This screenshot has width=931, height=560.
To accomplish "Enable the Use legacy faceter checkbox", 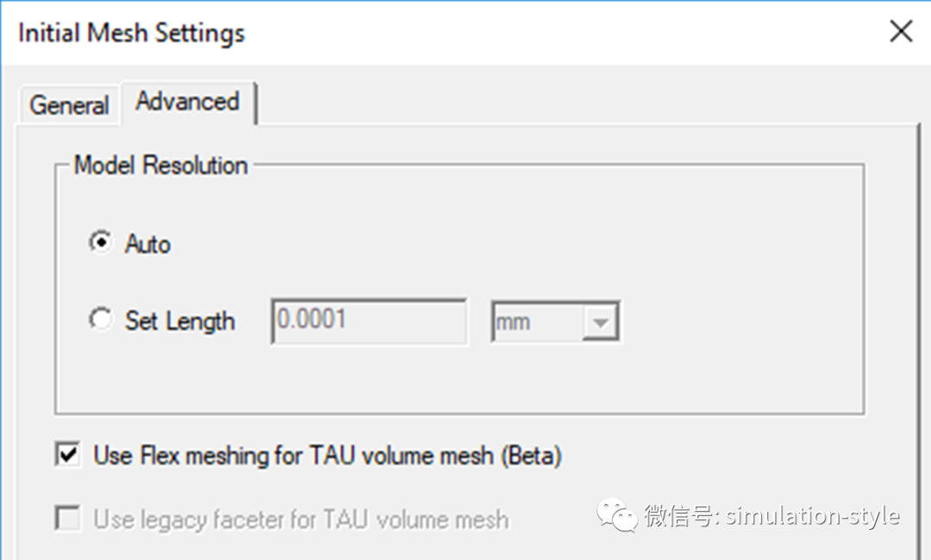I will pyautogui.click(x=68, y=519).
